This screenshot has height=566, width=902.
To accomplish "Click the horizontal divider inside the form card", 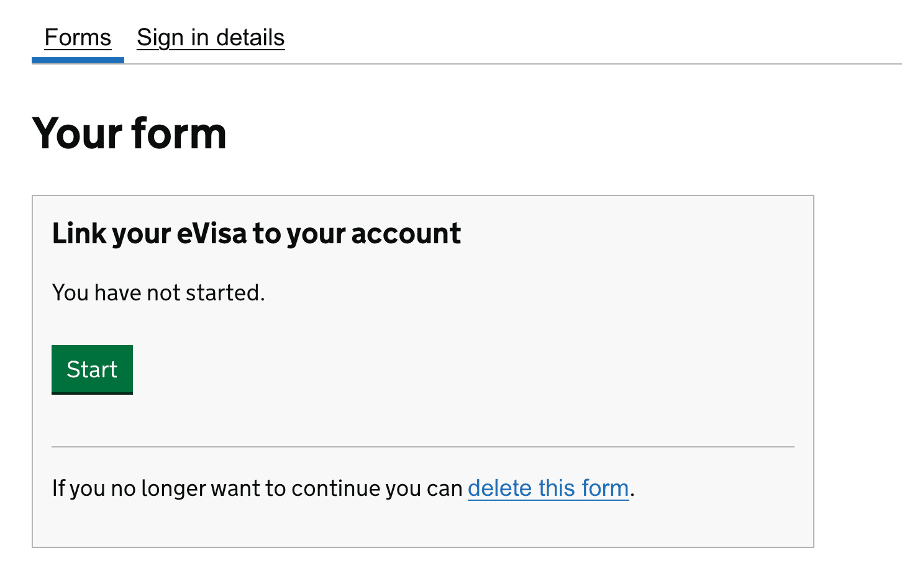I will (x=423, y=446).
